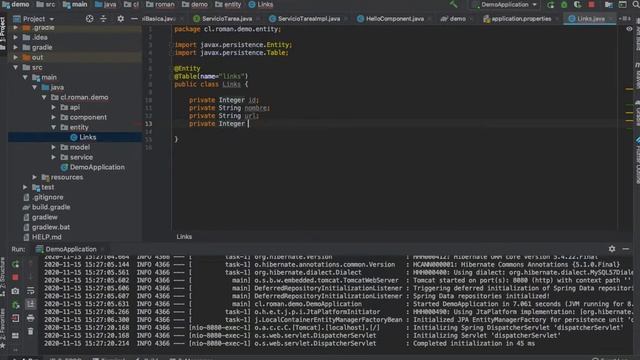Hide the Project panel with minus icon
Viewport: 640px width, 360px height.
pos(134,19)
